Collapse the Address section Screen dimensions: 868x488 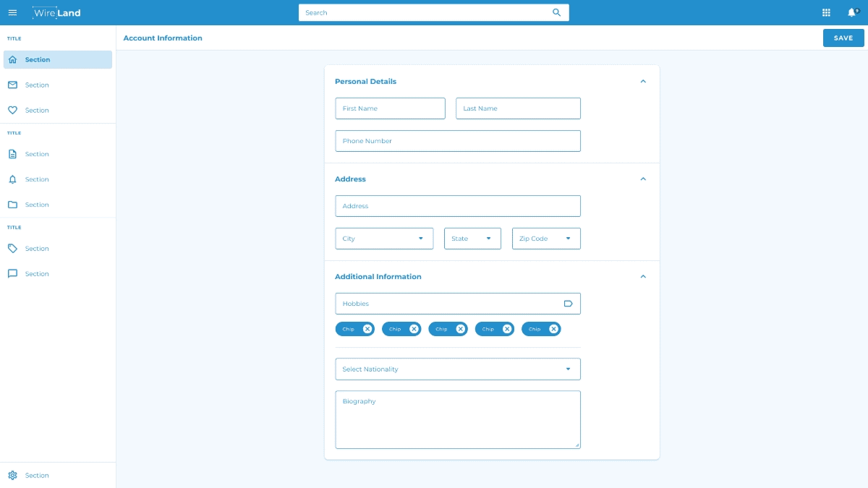643,179
